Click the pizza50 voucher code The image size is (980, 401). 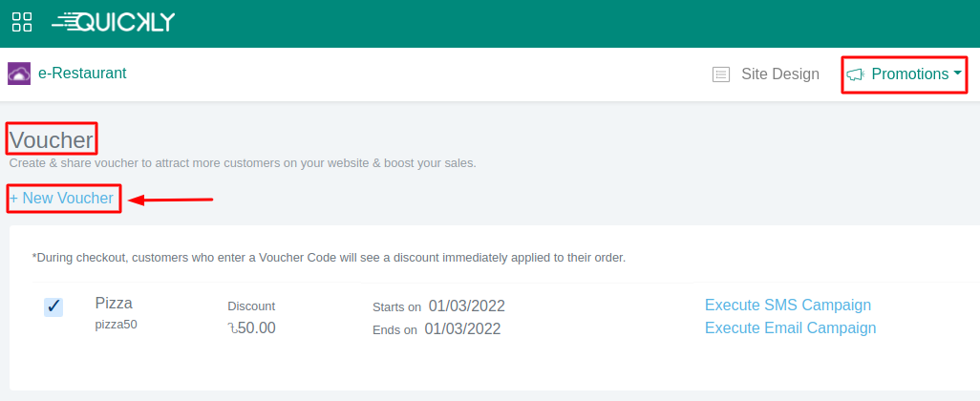click(116, 325)
